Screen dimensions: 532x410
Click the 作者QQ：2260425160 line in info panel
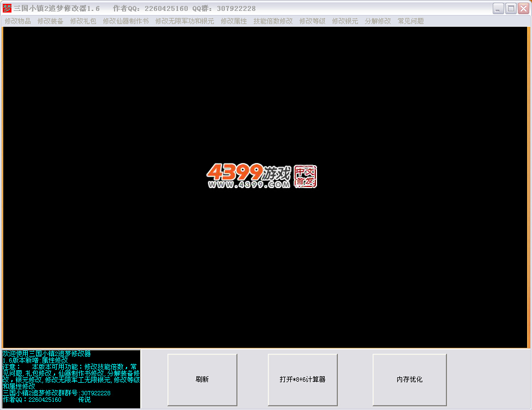[x=32, y=400]
